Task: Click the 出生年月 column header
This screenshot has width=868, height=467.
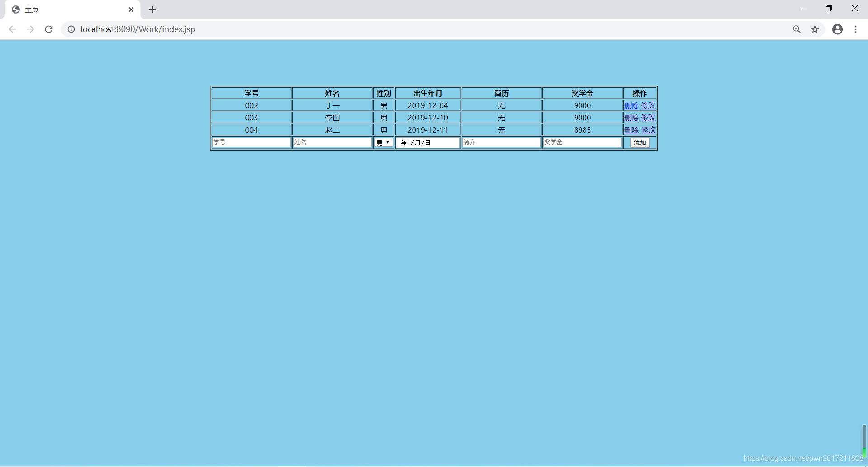Action: 428,93
